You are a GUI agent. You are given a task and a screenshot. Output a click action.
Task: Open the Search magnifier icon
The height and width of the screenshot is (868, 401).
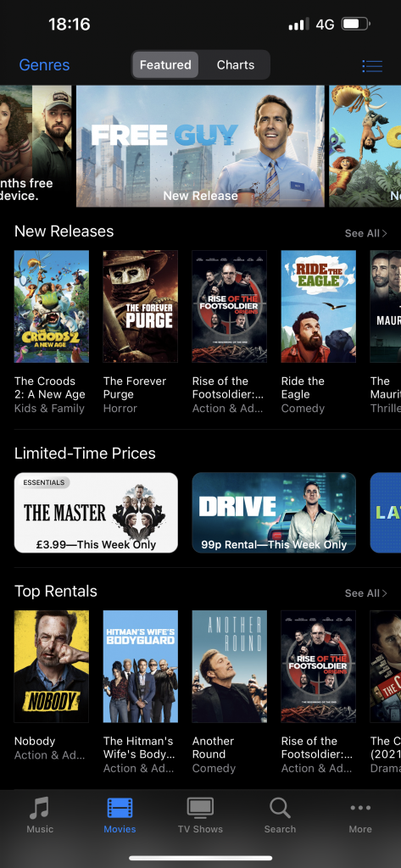point(280,808)
